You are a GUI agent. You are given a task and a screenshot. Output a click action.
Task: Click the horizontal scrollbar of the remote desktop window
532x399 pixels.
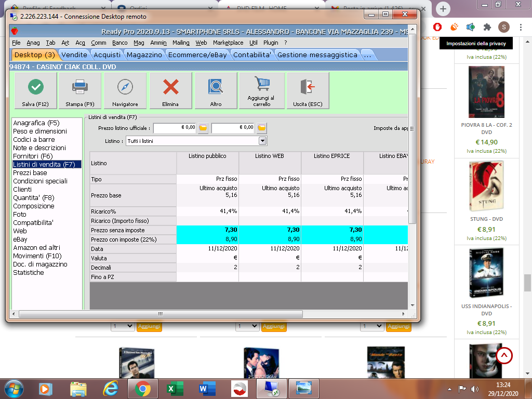click(161, 314)
